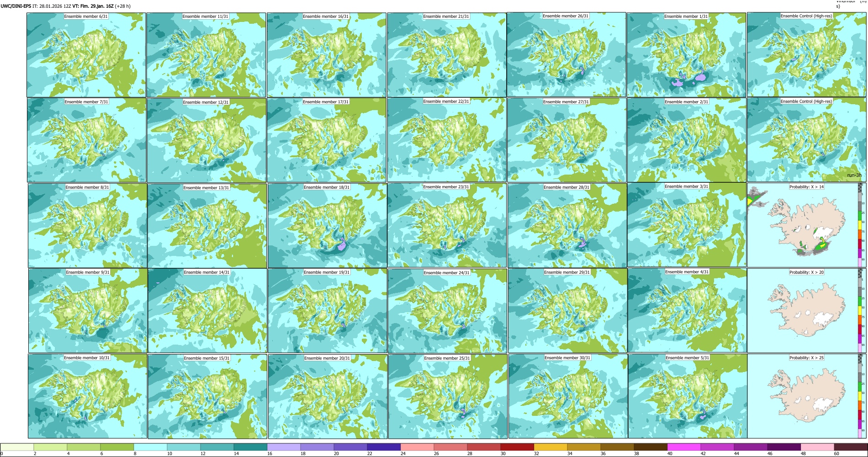Viewport: 868px width, 457px height.
Task: Select the Ensemble member 4/31 map panel
Action: pos(688,310)
